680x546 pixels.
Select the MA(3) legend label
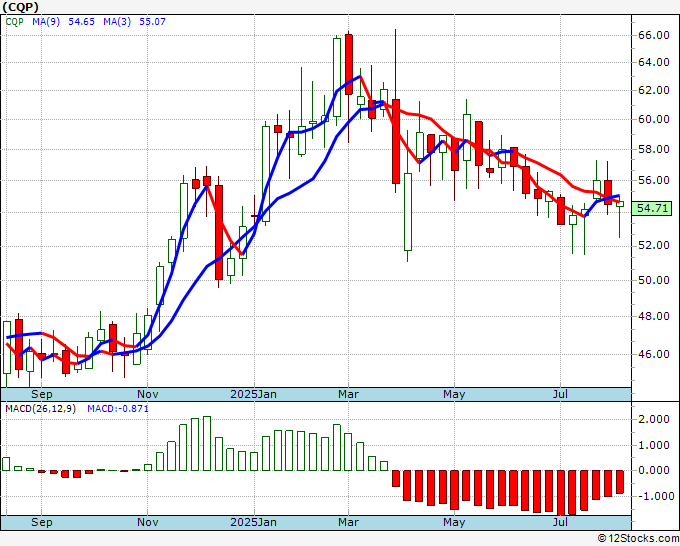click(x=117, y=22)
